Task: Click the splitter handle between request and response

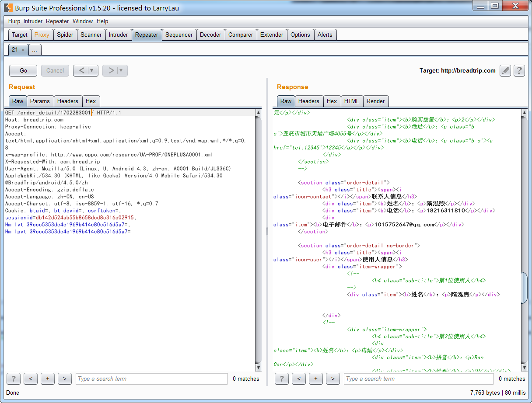Action: (267, 231)
